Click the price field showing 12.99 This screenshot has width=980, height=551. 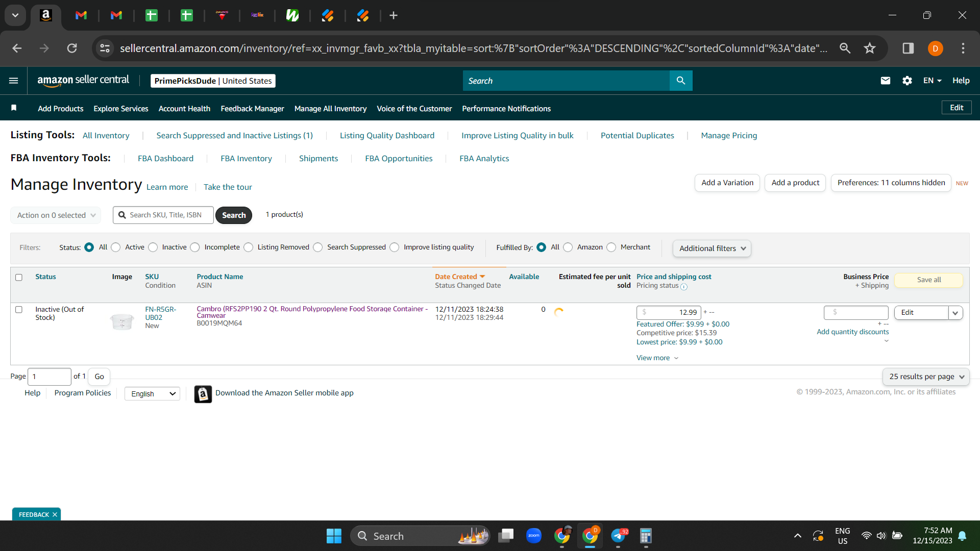669,312
